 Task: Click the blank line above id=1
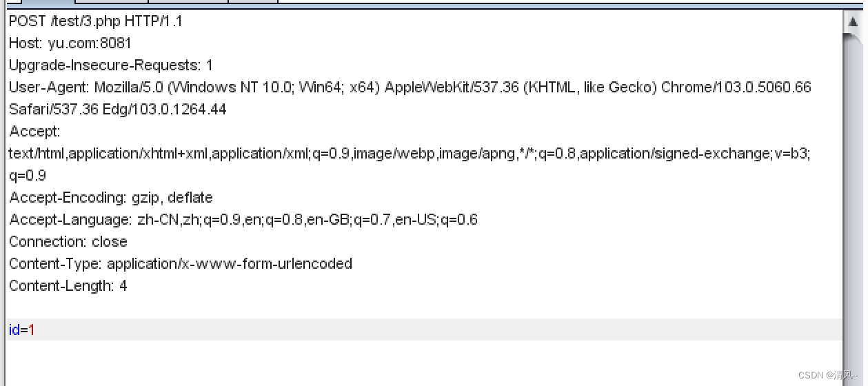424,307
